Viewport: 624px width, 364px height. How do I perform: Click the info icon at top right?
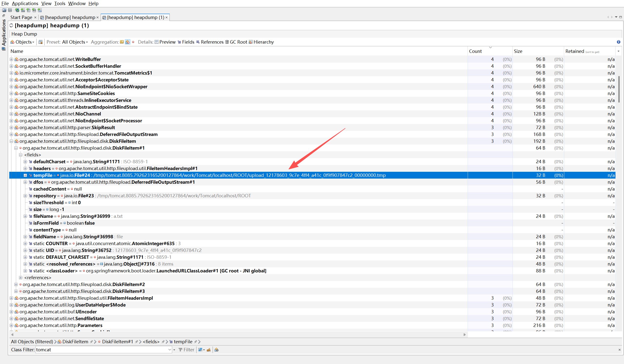[618, 42]
